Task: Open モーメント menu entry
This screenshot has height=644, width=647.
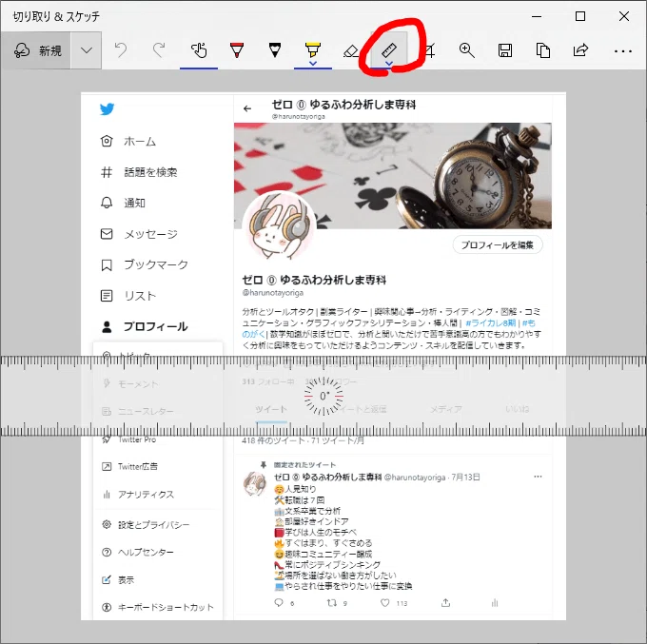Action: [130, 384]
